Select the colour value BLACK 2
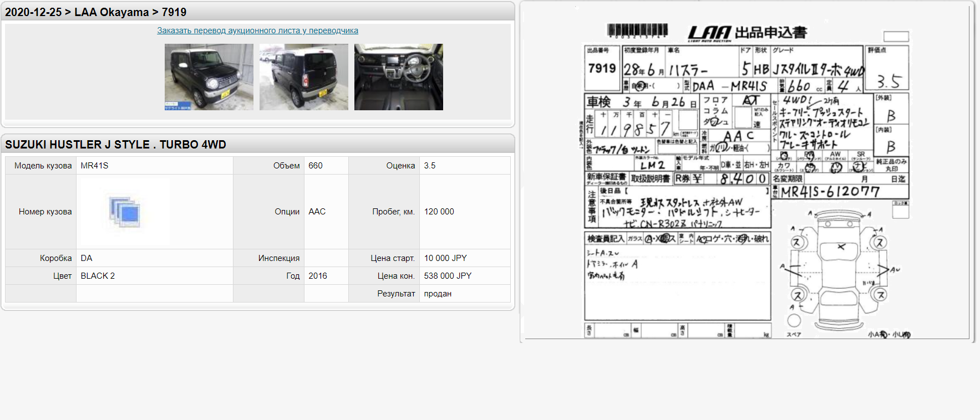980x420 pixels. [x=98, y=276]
